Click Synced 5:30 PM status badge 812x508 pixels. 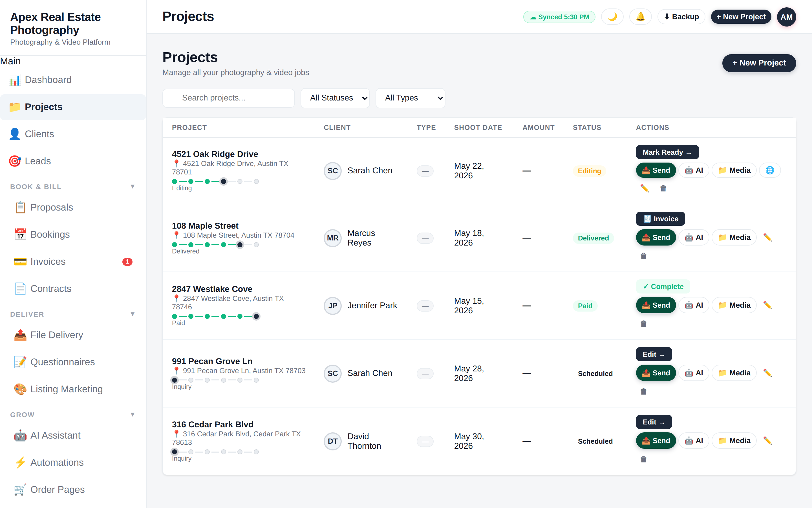[559, 17]
